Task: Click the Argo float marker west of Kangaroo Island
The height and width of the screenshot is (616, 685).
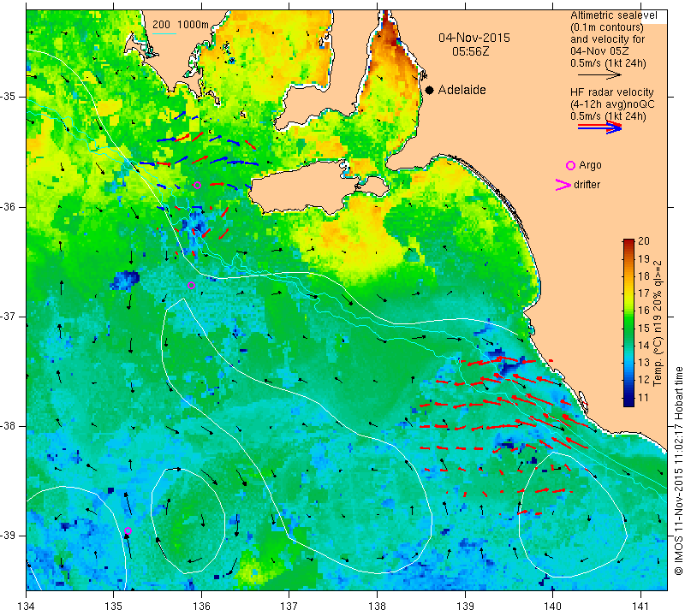Action: [x=197, y=185]
